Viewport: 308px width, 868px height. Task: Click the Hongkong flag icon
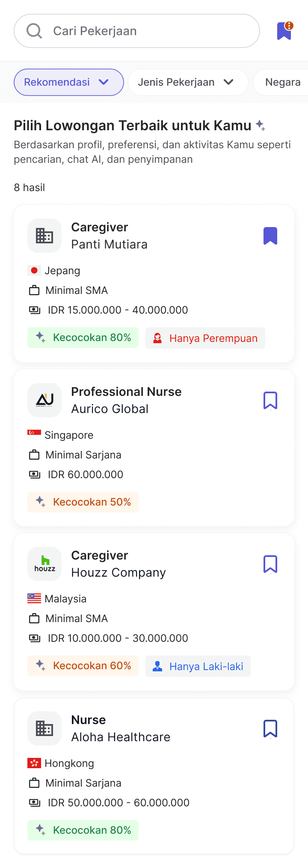(34, 763)
